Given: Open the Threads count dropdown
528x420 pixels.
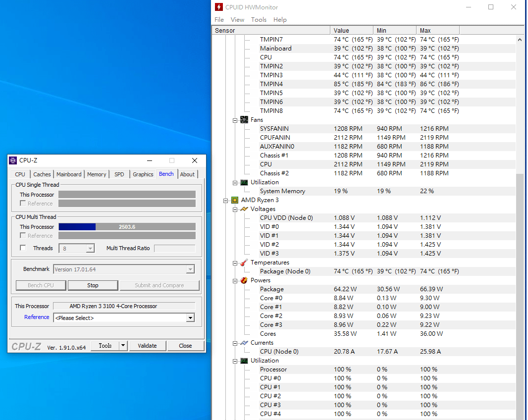Looking at the screenshot, I should [x=90, y=249].
